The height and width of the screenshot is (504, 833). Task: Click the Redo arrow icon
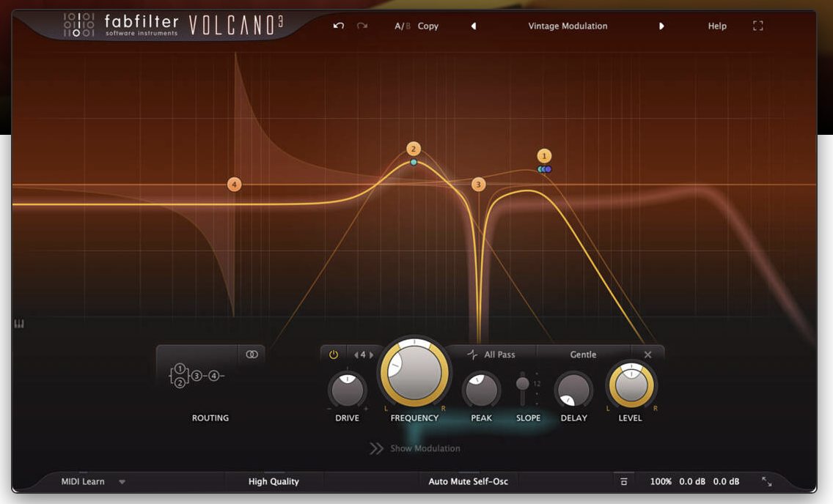pyautogui.click(x=362, y=26)
